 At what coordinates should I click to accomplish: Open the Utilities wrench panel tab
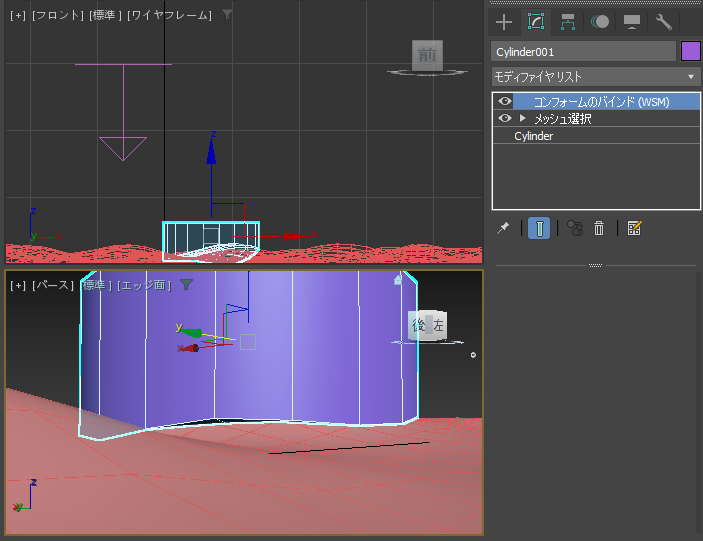tap(664, 22)
